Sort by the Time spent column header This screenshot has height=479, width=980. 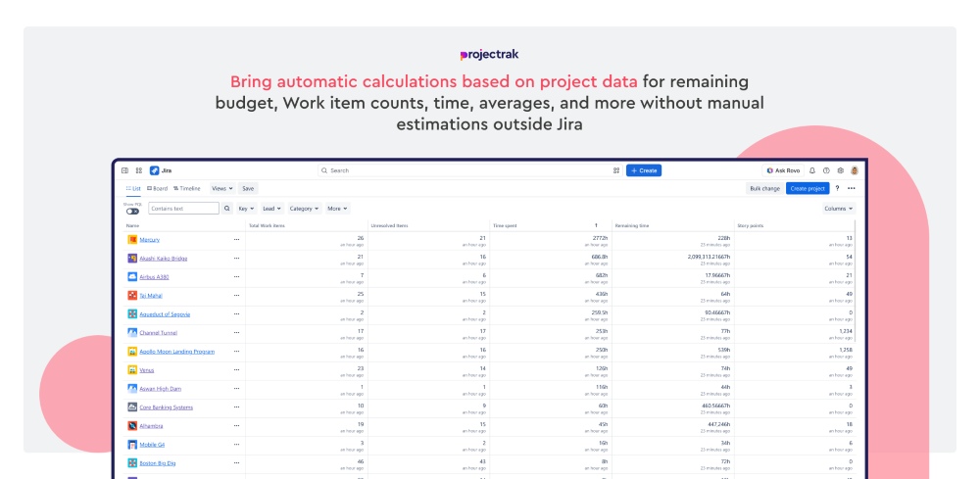[x=505, y=225]
